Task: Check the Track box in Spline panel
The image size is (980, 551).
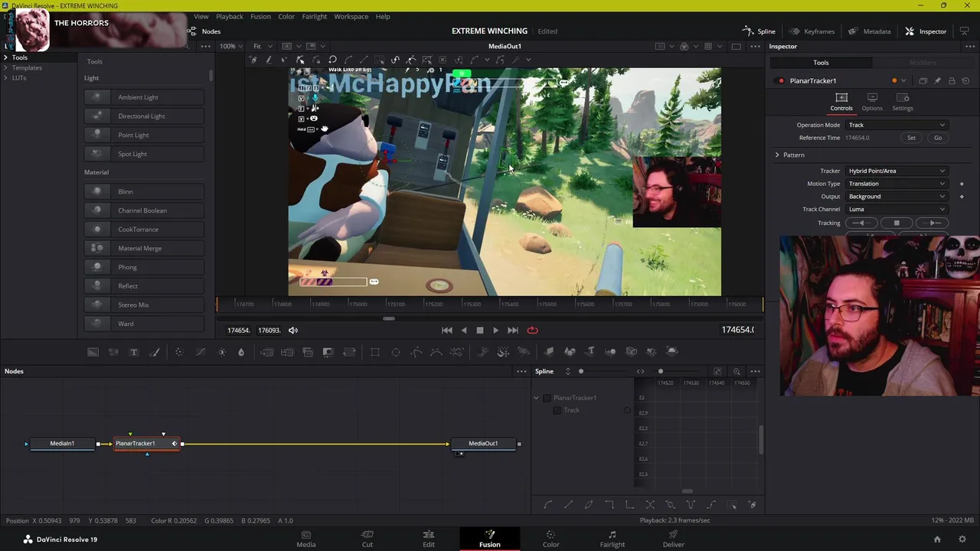Action: click(x=557, y=411)
